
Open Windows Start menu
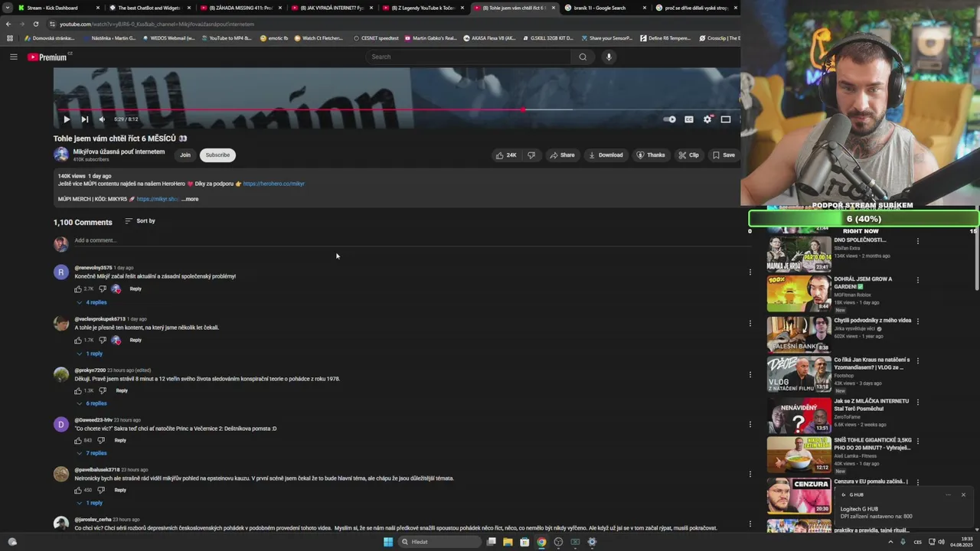point(388,542)
